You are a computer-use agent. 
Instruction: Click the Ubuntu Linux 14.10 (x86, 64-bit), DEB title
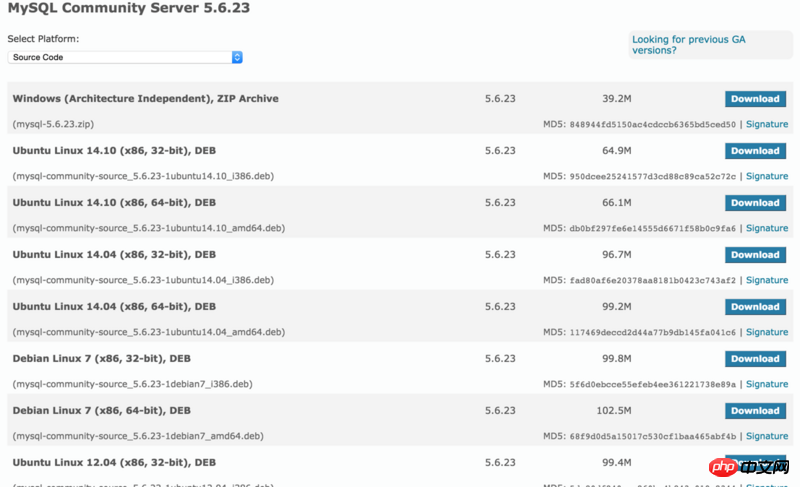[114, 202]
